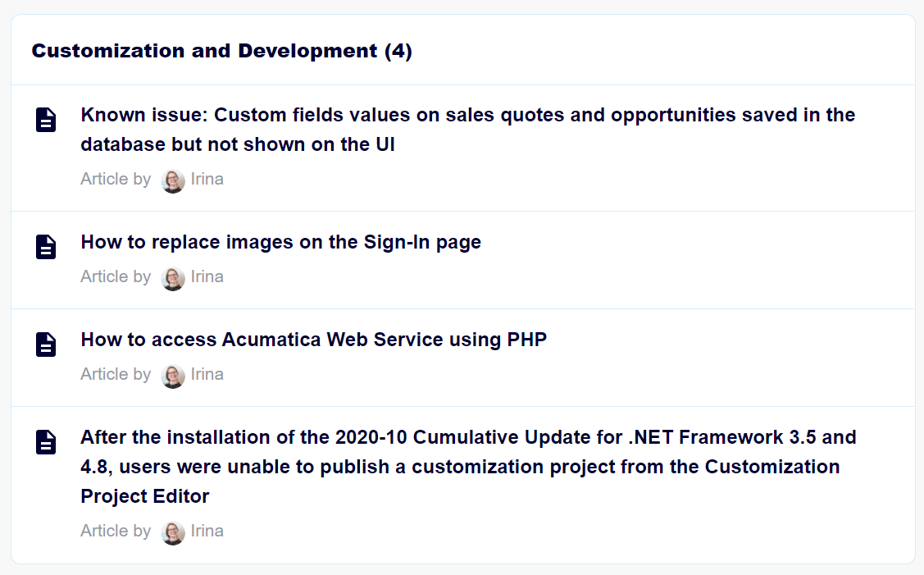Viewport: 924px width, 575px height.
Task: Click 'Article by' text under Known issue article
Action: 116,179
